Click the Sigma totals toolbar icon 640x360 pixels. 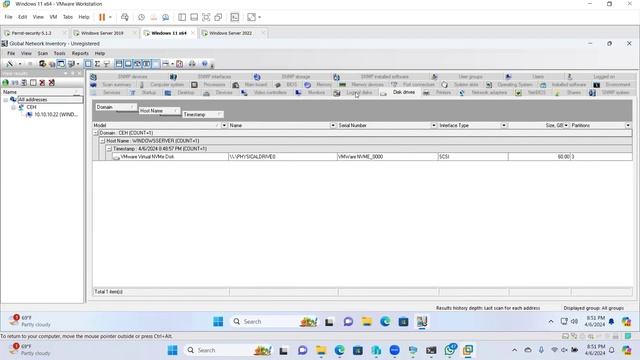click(x=97, y=64)
